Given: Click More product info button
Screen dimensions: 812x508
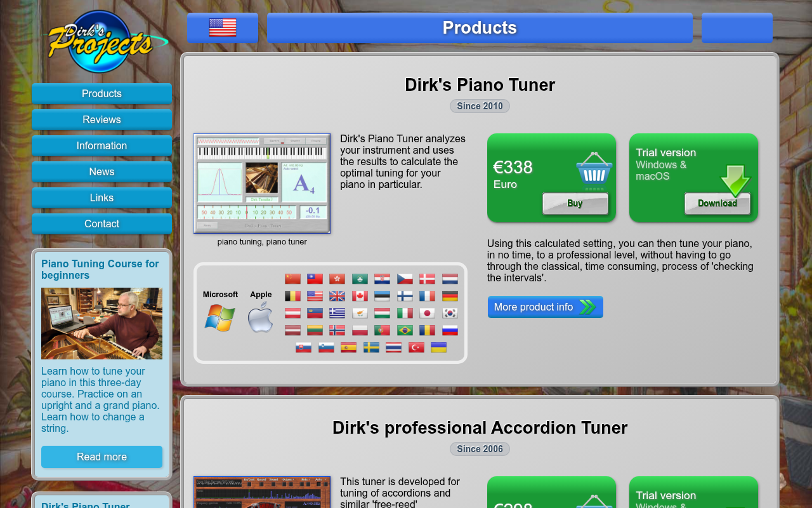Looking at the screenshot, I should click(545, 307).
